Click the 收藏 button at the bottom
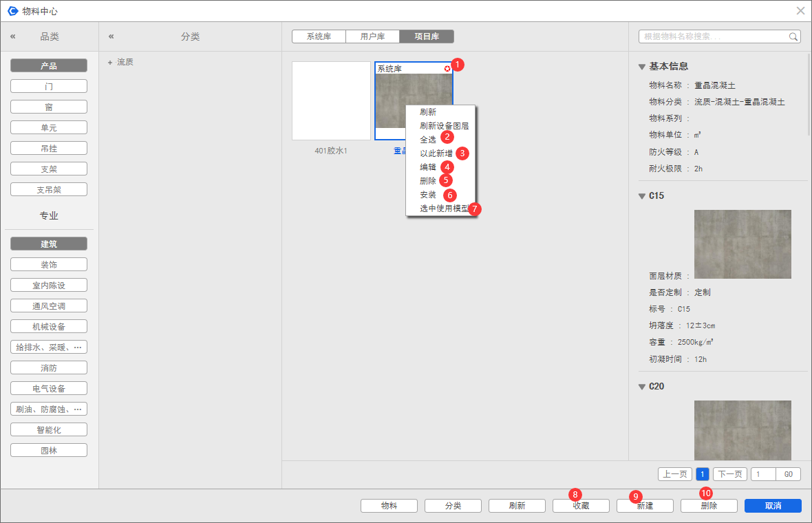Screen dimensions: 812x523 tap(581, 506)
